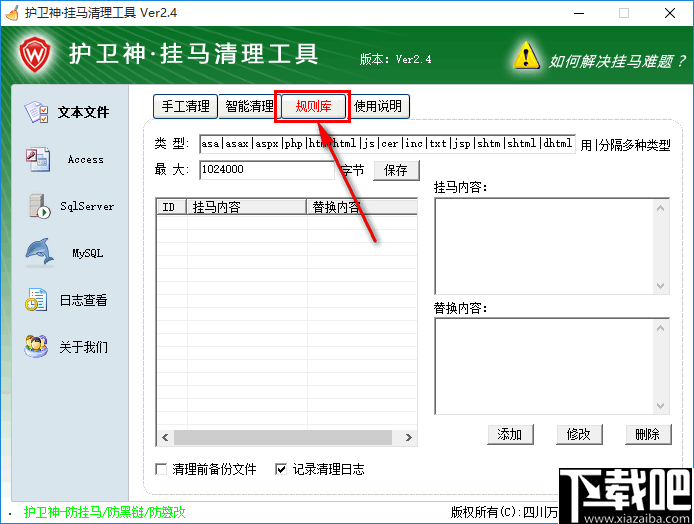Image resolution: width=694 pixels, height=524 pixels.
Task: Click down arrow in 替换内容 box scrollbar
Action: 660,405
